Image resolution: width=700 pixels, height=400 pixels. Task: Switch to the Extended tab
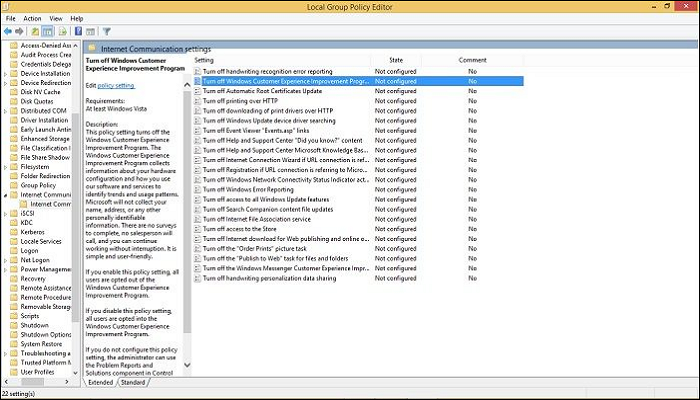tap(100, 383)
